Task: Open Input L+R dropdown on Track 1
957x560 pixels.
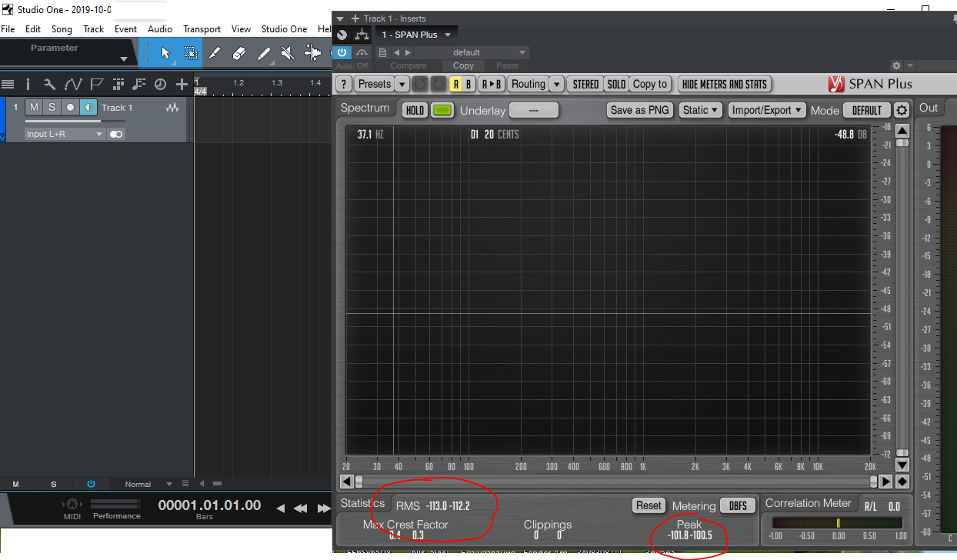Action: pos(65,134)
